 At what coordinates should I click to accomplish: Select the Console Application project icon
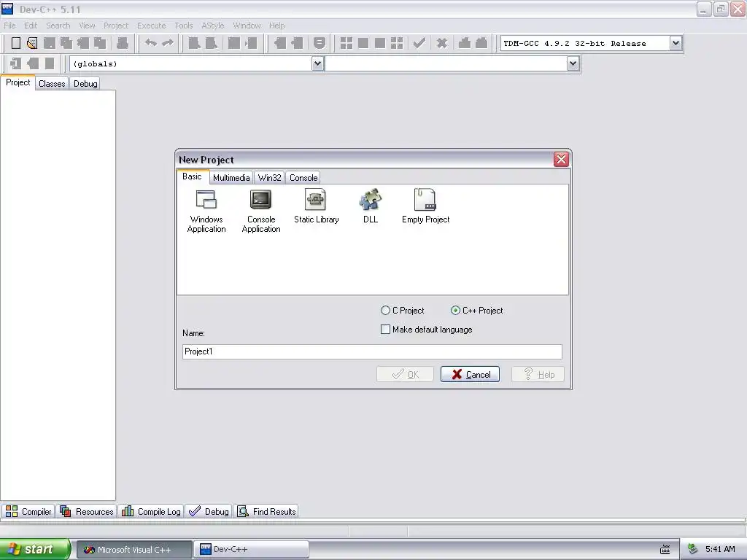point(261,211)
